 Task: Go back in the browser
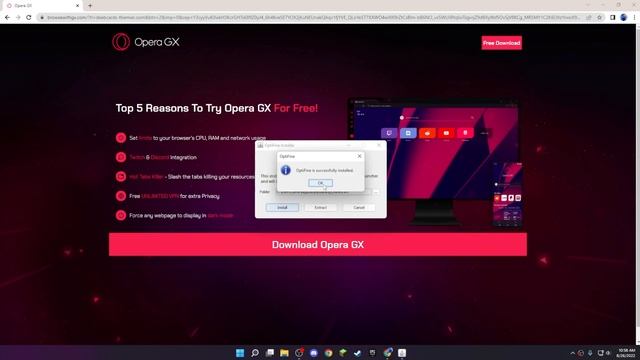[7, 18]
